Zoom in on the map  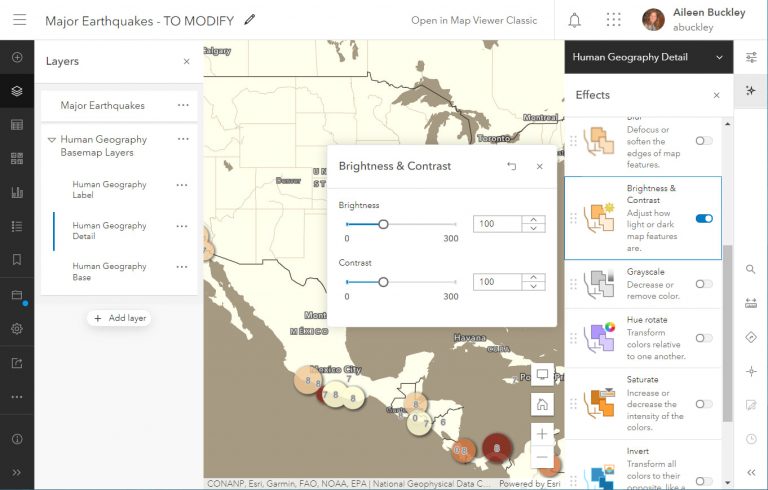pos(542,434)
